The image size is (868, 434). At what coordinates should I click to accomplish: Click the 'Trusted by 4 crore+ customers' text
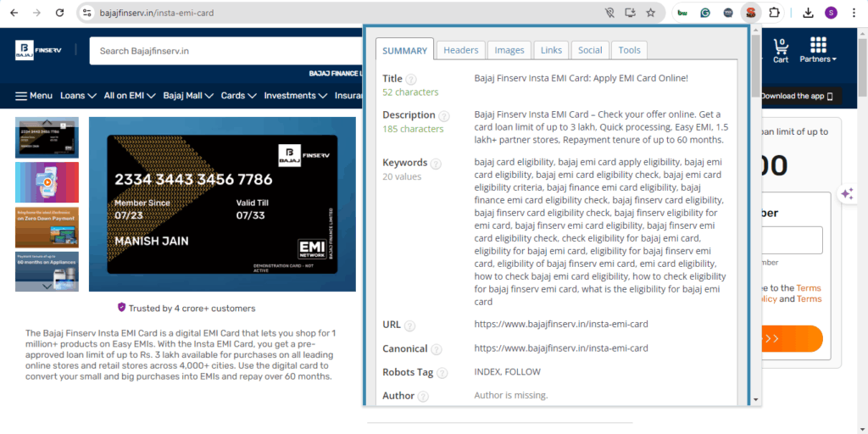coord(192,309)
